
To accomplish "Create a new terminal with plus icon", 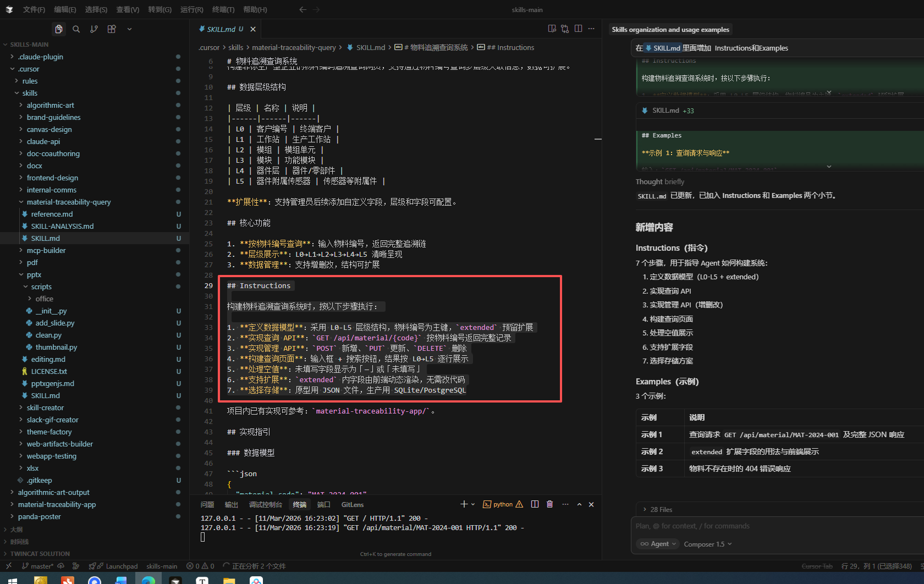I will [464, 504].
